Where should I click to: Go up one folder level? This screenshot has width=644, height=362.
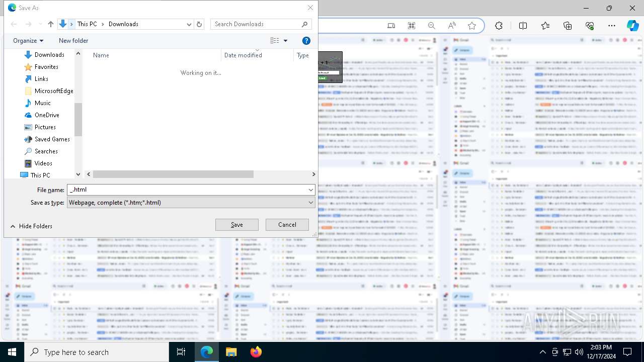[51, 24]
